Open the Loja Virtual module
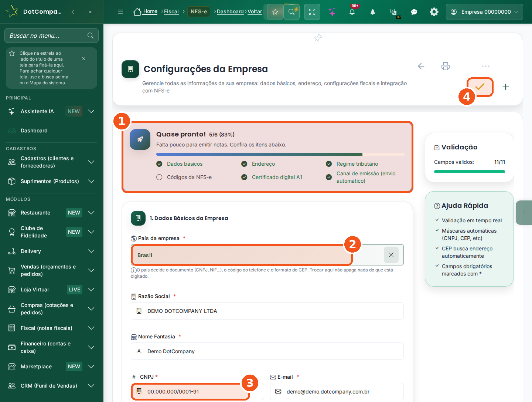This screenshot has width=532, height=402. pyautogui.click(x=52, y=290)
